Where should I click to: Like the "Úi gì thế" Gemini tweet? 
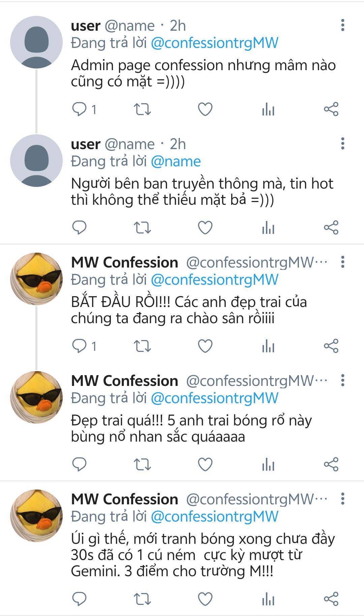205,599
